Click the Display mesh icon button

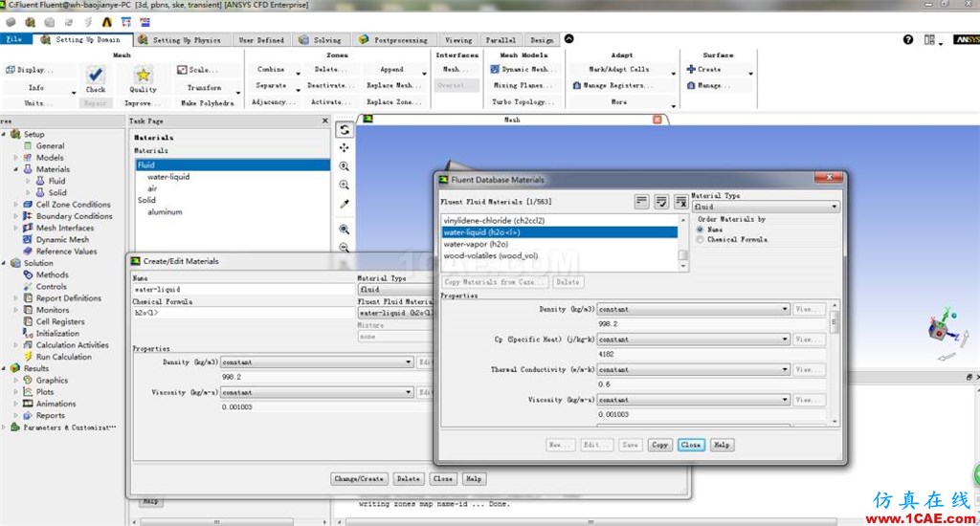29,70
